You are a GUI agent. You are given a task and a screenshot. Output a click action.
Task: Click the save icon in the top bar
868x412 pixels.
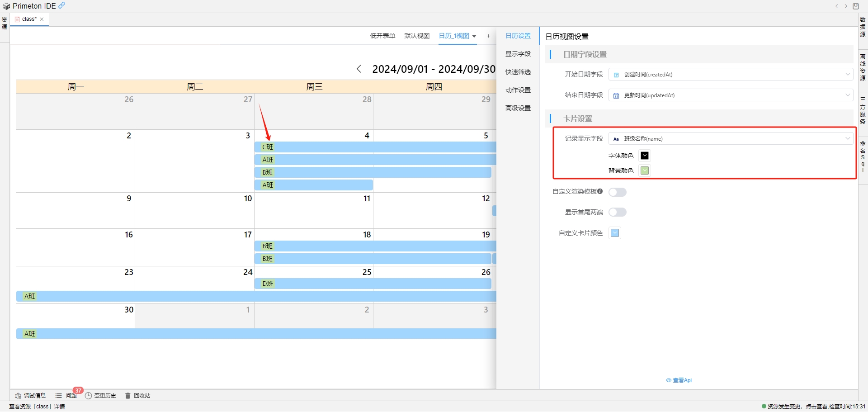pos(856,6)
